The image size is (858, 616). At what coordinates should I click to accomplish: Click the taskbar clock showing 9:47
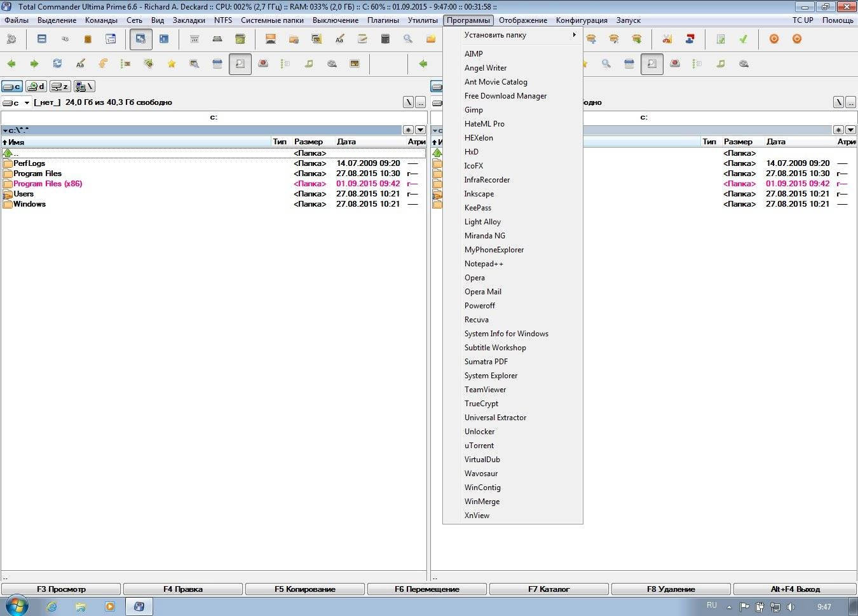[x=824, y=607]
